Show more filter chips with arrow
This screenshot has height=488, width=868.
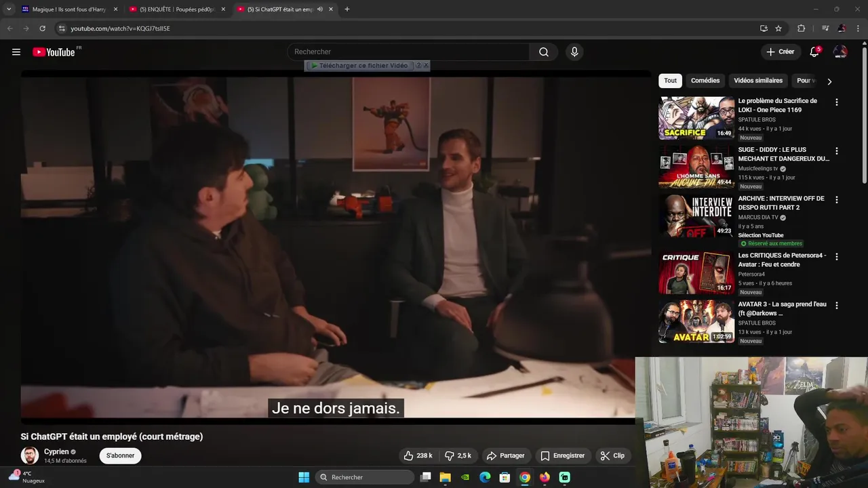[829, 81]
